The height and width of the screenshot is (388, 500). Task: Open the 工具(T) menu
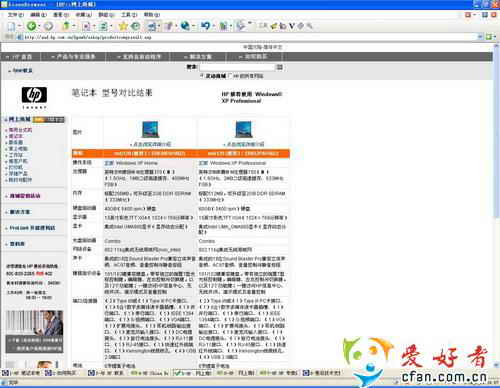129,15
